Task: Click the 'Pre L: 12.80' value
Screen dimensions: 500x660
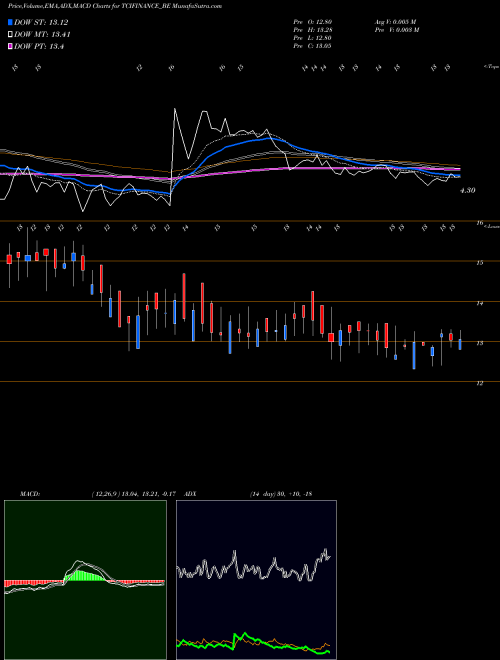Action: point(312,38)
